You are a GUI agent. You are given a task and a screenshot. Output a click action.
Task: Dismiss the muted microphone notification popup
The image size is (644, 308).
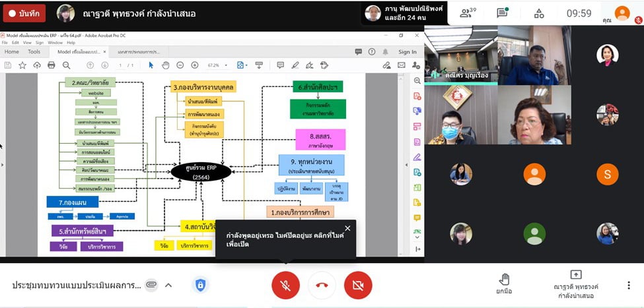coord(347,228)
